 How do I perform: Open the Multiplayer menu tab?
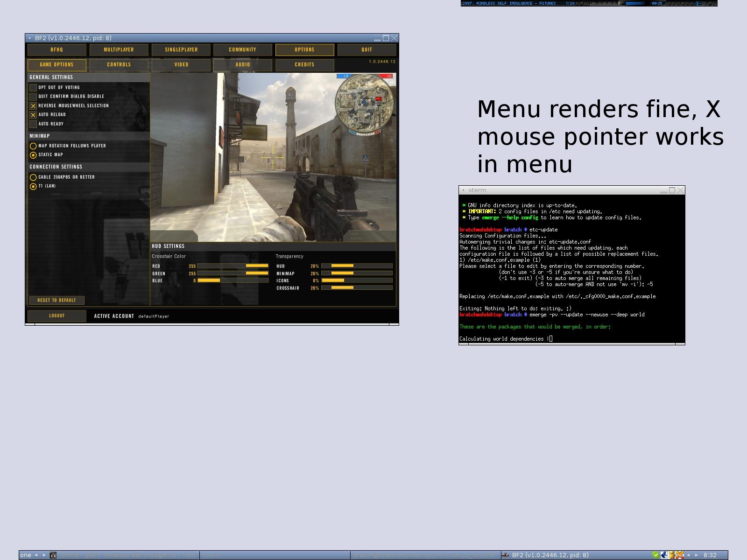(119, 49)
